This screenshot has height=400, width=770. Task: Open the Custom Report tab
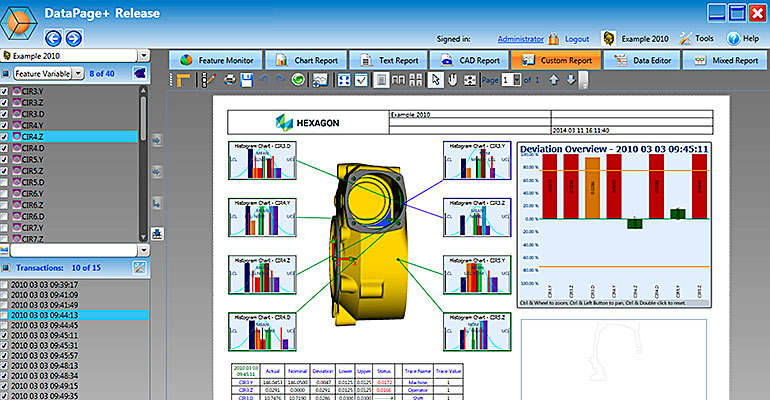coord(556,60)
